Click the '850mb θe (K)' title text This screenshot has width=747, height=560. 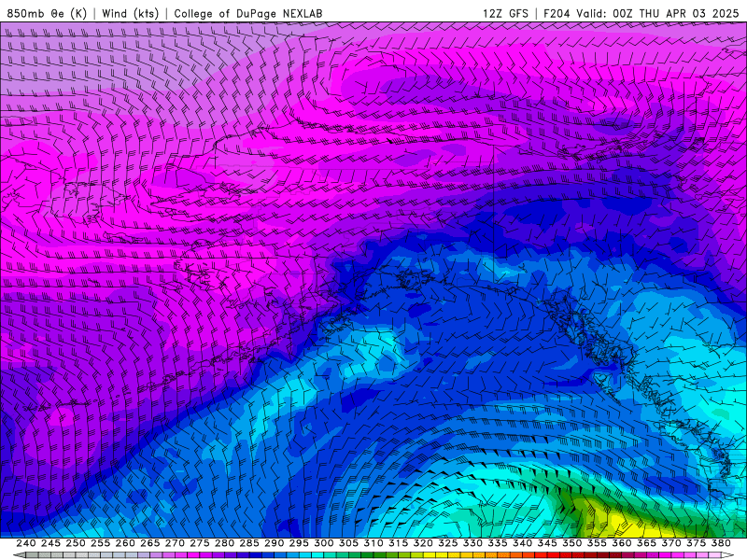pos(47,13)
